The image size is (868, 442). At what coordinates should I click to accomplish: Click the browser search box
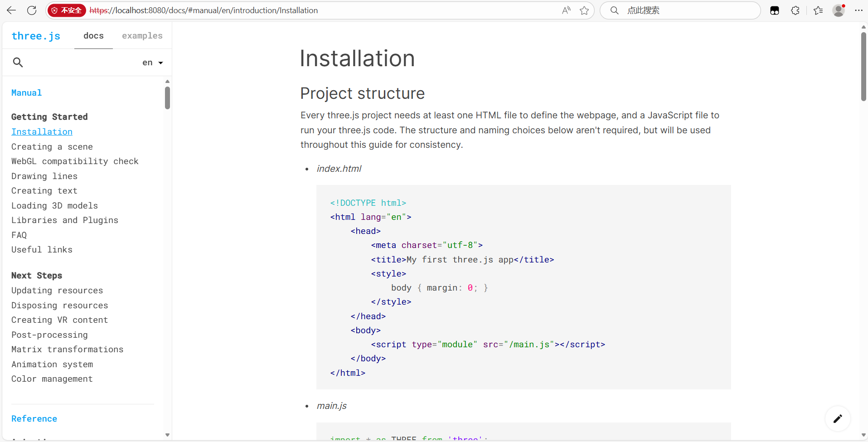[x=680, y=10]
